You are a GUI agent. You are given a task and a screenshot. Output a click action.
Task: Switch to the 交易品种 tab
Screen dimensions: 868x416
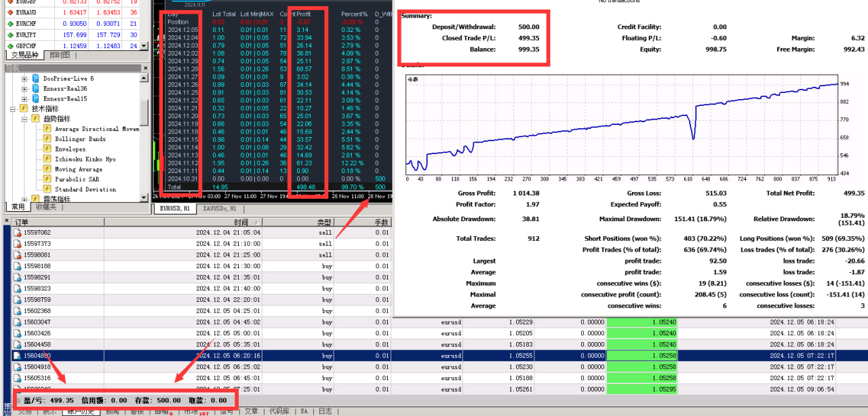[x=25, y=55]
